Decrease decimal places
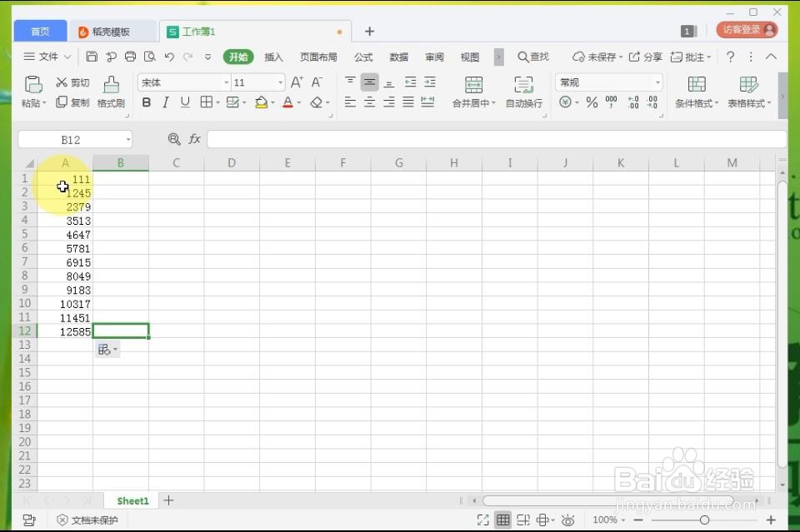800x532 pixels. point(652,102)
